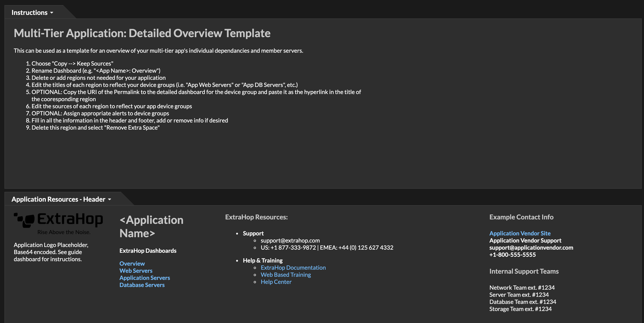Click the <Application Name> placeholder title
This screenshot has width=644, height=323.
(x=151, y=227)
